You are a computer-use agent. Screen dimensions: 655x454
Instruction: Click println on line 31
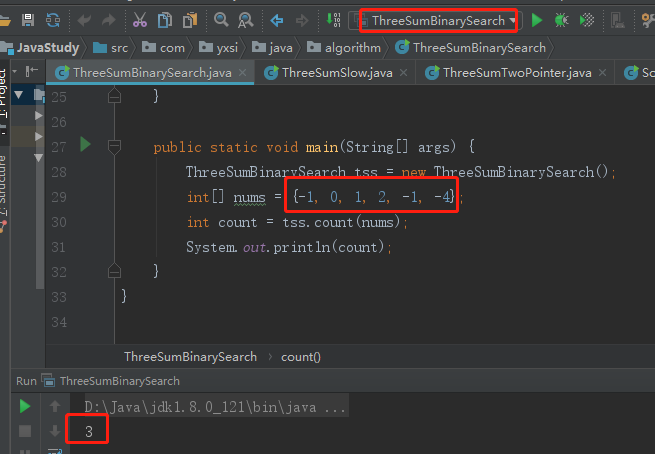tap(302, 247)
